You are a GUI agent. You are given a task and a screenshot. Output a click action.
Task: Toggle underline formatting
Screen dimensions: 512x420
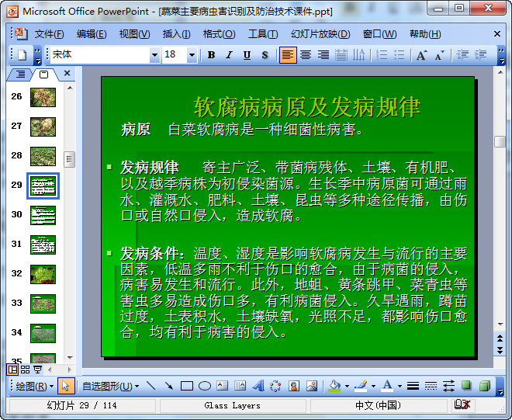247,55
